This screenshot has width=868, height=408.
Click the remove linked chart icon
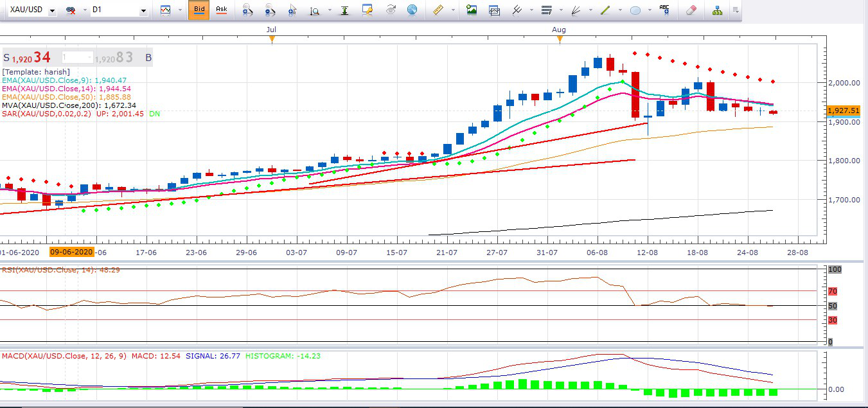[71, 10]
